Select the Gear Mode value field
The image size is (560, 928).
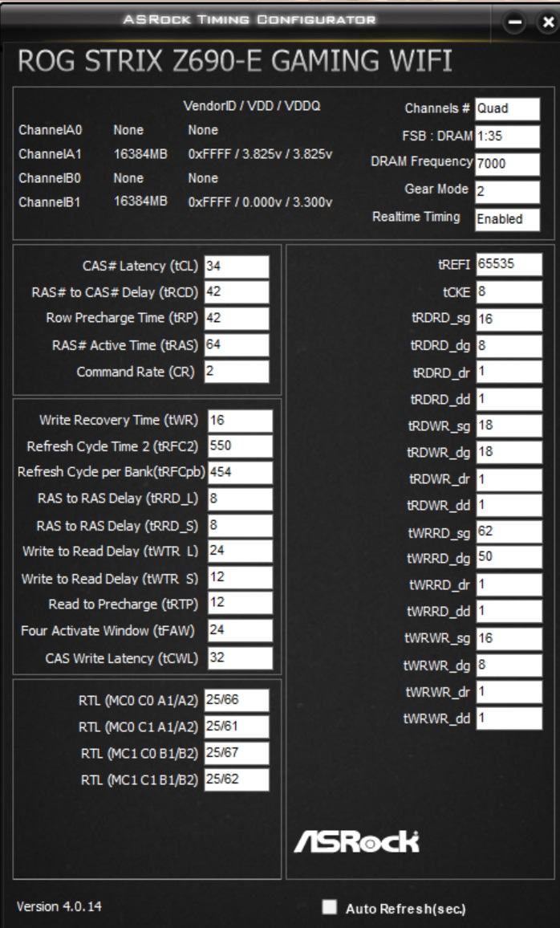coord(507,192)
